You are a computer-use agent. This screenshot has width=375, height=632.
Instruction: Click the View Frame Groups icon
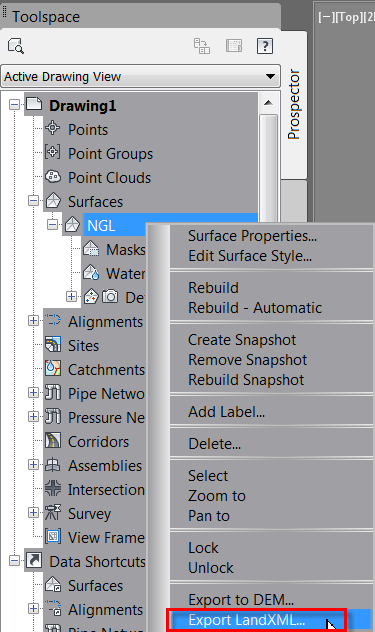coord(53,536)
